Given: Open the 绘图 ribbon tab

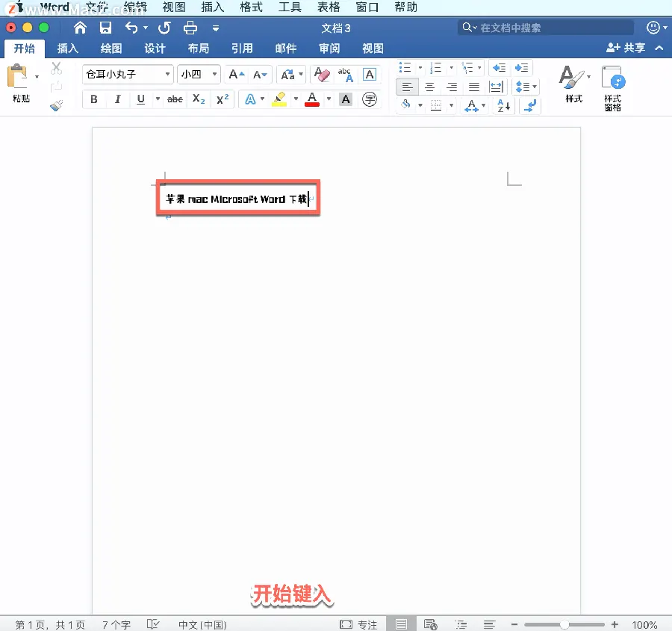Looking at the screenshot, I should pos(111,49).
